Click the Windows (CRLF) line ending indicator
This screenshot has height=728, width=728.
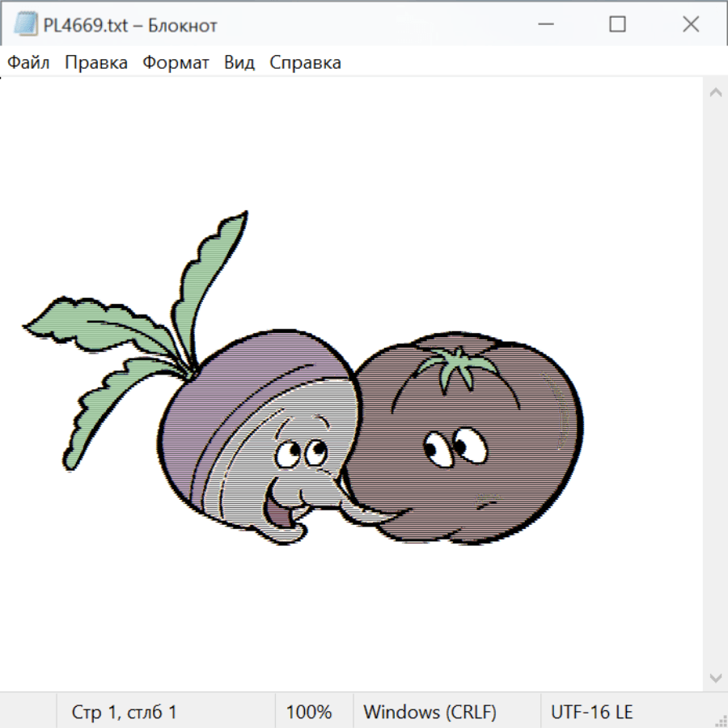430,712
